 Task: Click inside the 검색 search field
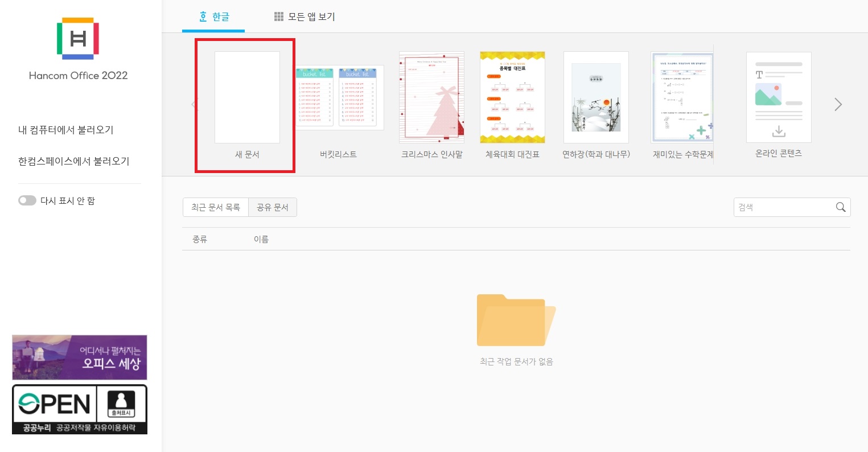tap(785, 207)
